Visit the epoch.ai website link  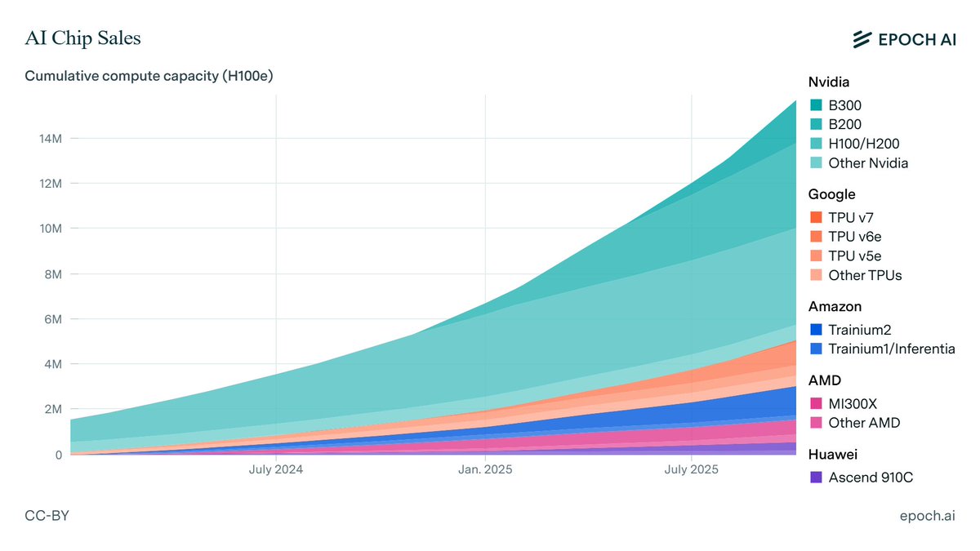click(x=928, y=515)
